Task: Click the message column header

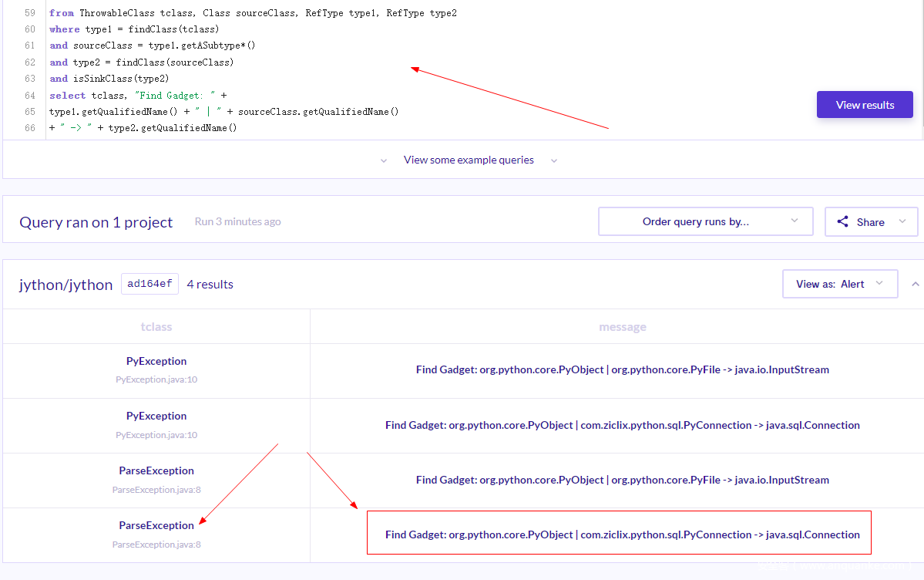Action: (x=622, y=326)
